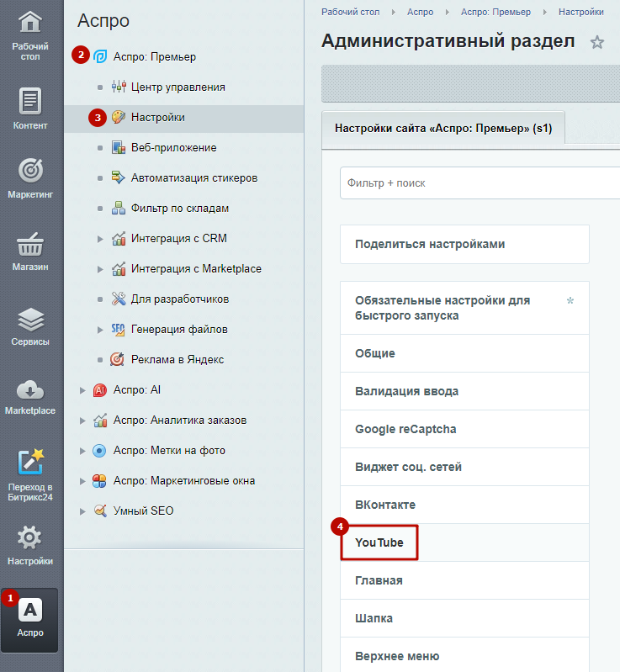Expand the Аспро: Аналитика заказов node
Image resolution: width=620 pixels, height=672 pixels.
click(82, 421)
